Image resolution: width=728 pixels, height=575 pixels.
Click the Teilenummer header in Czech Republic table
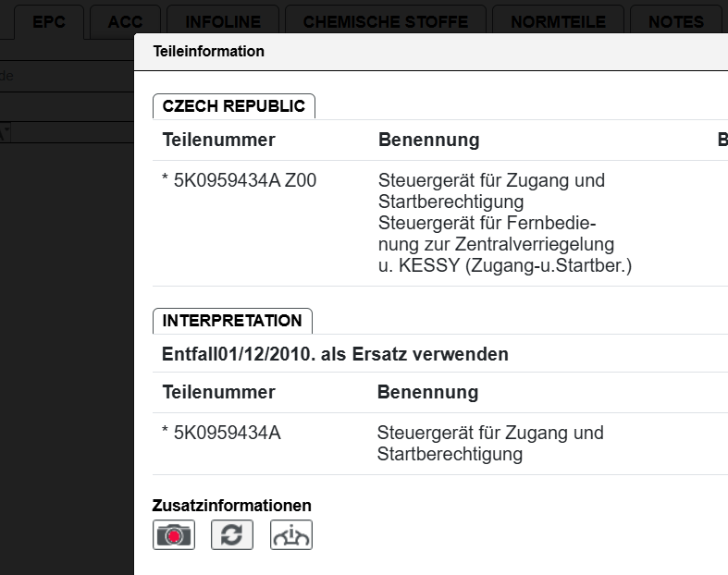[218, 140]
